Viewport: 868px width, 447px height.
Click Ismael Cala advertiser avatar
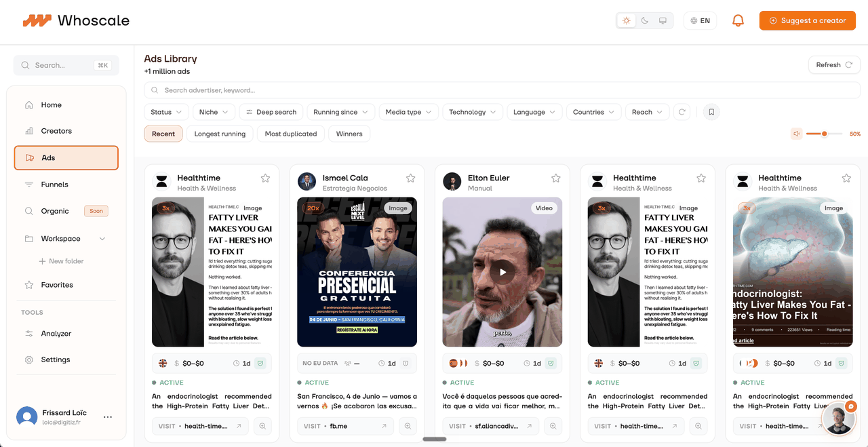click(x=307, y=181)
